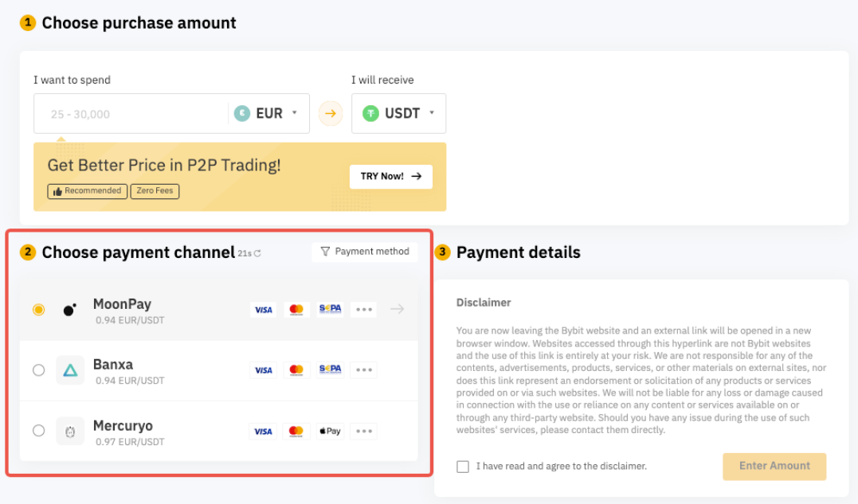Open the EUR currency dropdown
The height and width of the screenshot is (504, 858).
[266, 114]
